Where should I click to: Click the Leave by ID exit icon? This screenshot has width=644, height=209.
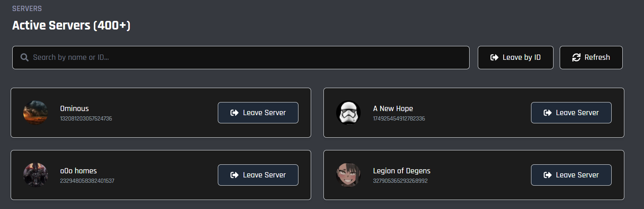pos(494,57)
